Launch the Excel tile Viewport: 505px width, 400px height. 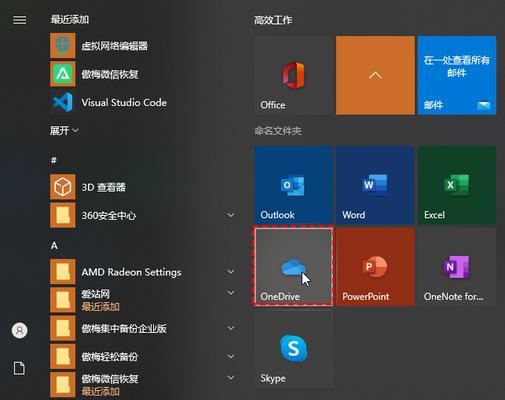tap(457, 185)
